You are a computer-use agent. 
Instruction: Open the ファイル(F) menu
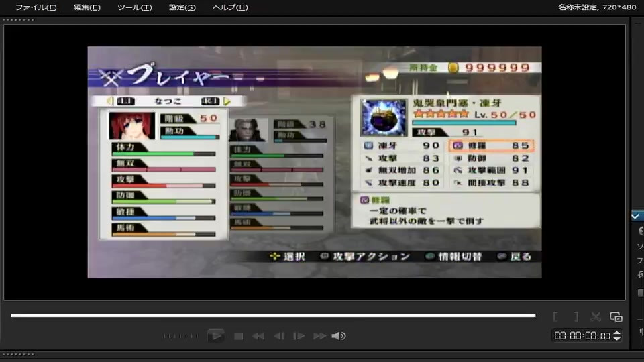pyautogui.click(x=36, y=7)
